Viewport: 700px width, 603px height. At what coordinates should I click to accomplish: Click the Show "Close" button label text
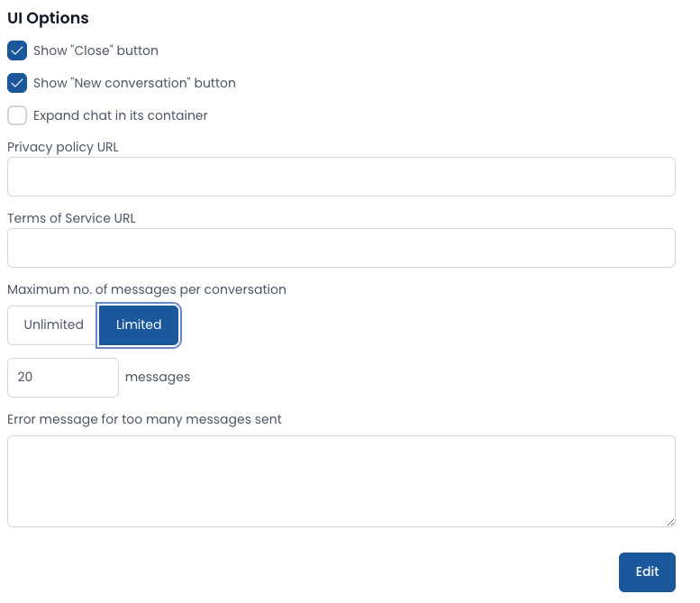(96, 50)
